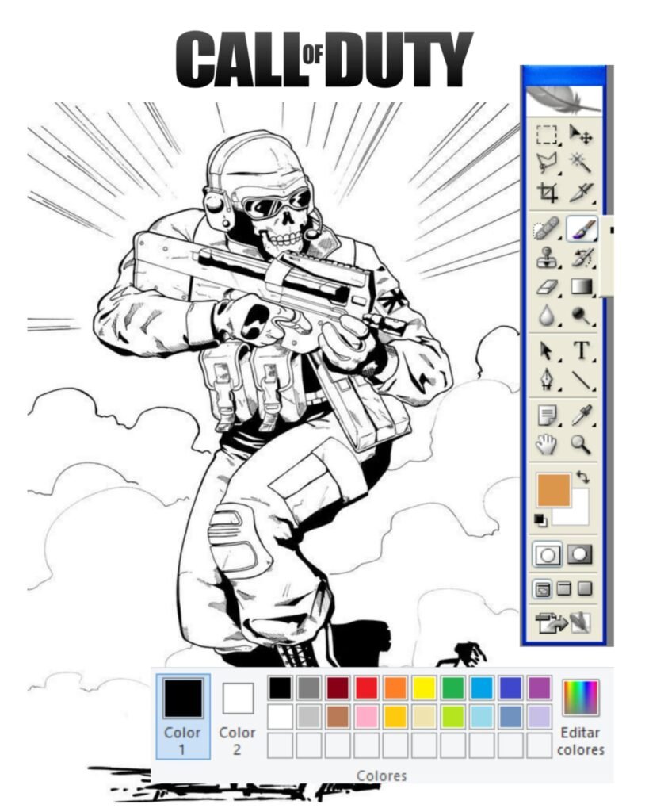Select the Brush tool
The width and height of the screenshot is (649, 812).
tap(582, 228)
